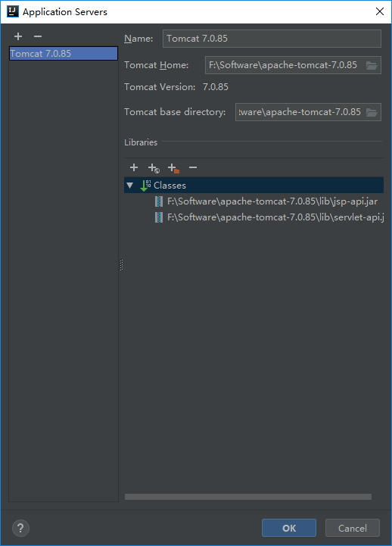Select Tomcat 7.0.85 in server list
Viewport: 392px width, 546px height.
64,54
